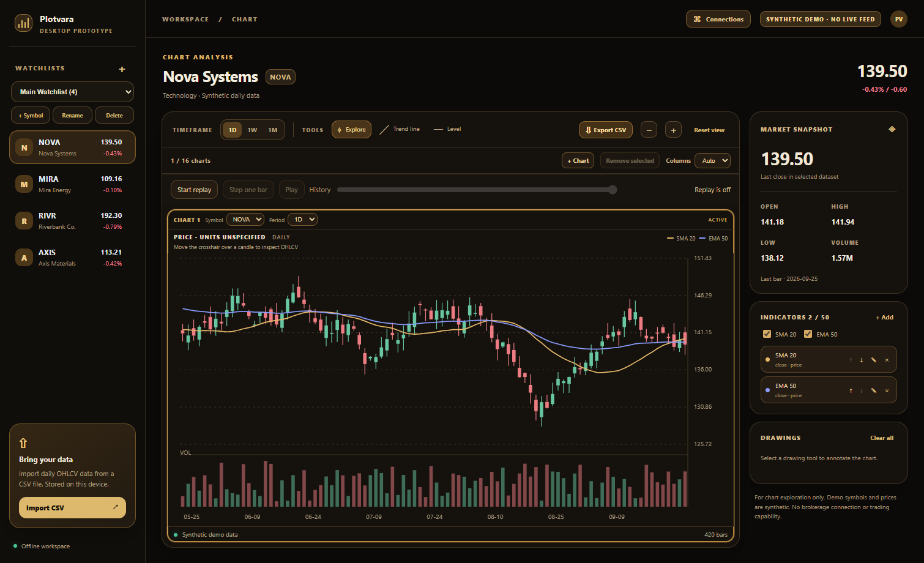Click the replay Play button

tap(292, 190)
